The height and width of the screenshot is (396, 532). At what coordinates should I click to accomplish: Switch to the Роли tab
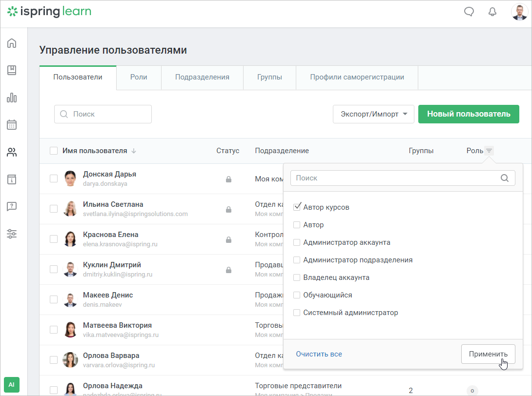(139, 78)
